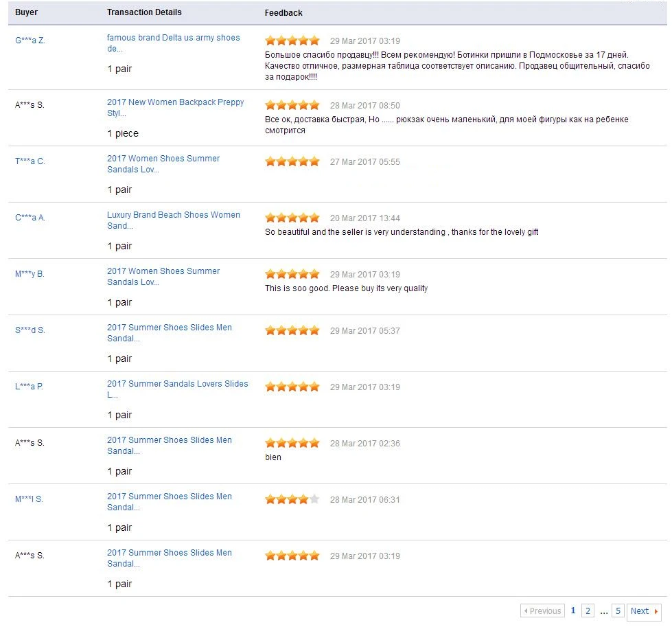The width and height of the screenshot is (672, 627).
Task: Click star rating in T***a C. review
Action: 292,161
